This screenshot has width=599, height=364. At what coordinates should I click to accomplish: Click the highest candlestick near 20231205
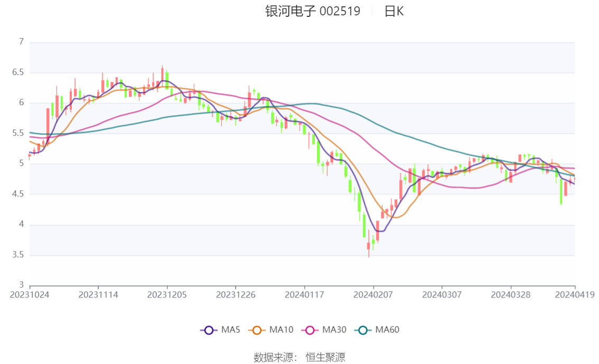pos(162,74)
